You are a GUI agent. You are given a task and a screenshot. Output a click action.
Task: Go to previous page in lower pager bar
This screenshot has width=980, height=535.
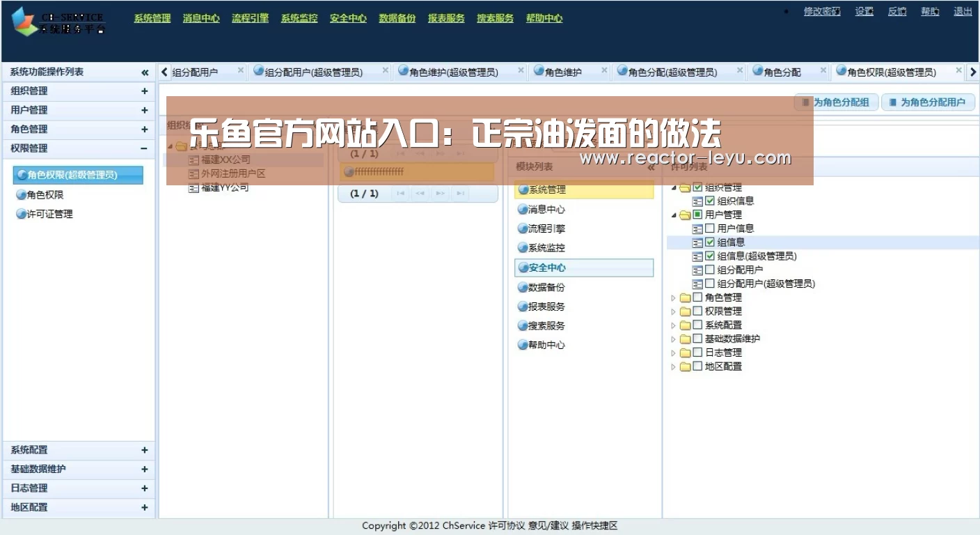(x=420, y=194)
